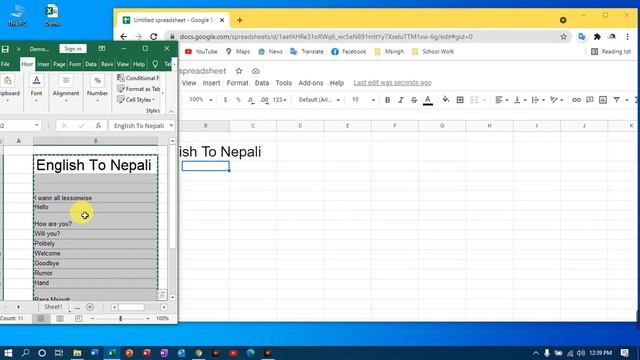The height and width of the screenshot is (360, 640).
Task: Open vertical align options in Sheets
Action: tap(520, 100)
